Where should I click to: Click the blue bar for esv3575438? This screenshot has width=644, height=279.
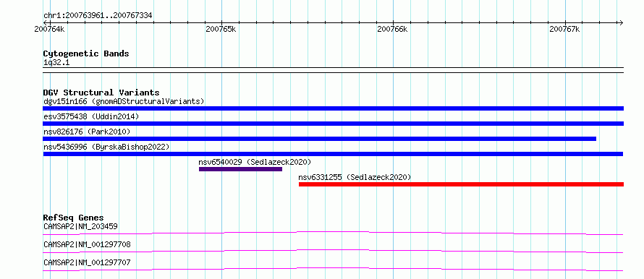click(x=333, y=124)
